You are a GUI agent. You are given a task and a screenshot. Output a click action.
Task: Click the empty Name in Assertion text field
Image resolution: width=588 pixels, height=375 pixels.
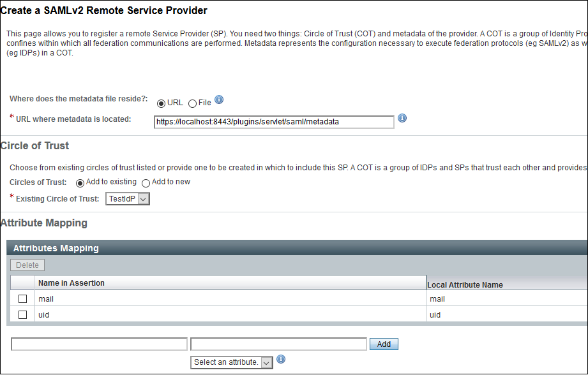coord(99,344)
